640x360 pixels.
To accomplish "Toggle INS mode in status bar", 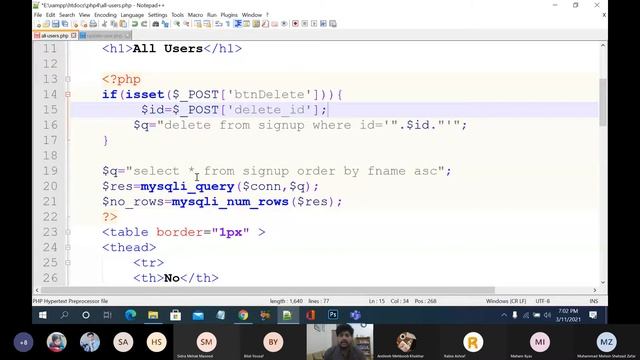I will tap(594, 301).
